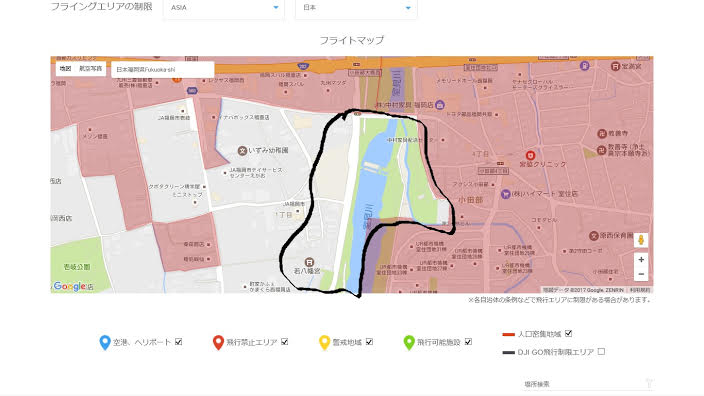
Task: Toggle 飛行可能施設 checkbox
Action: coord(468,342)
